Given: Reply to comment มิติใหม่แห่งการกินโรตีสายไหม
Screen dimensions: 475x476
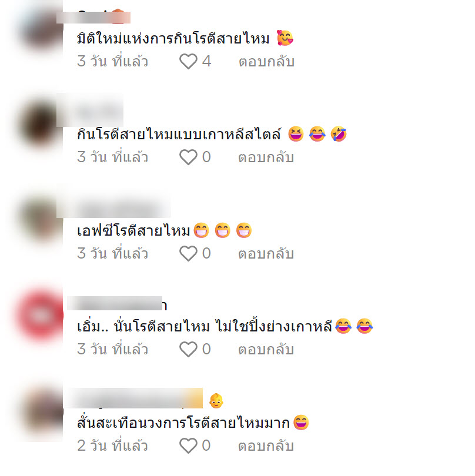Looking at the screenshot, I should (266, 62).
